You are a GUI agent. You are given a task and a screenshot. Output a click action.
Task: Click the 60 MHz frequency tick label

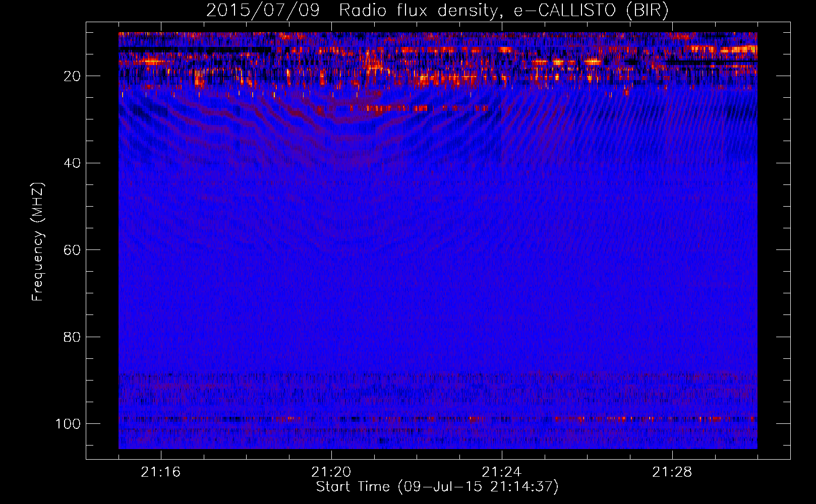click(72, 250)
